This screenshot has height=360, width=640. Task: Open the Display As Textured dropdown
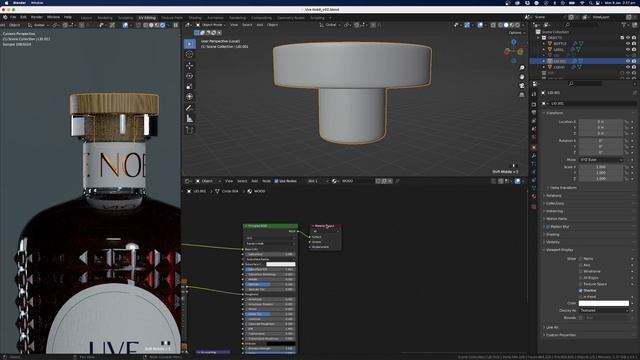(x=604, y=311)
